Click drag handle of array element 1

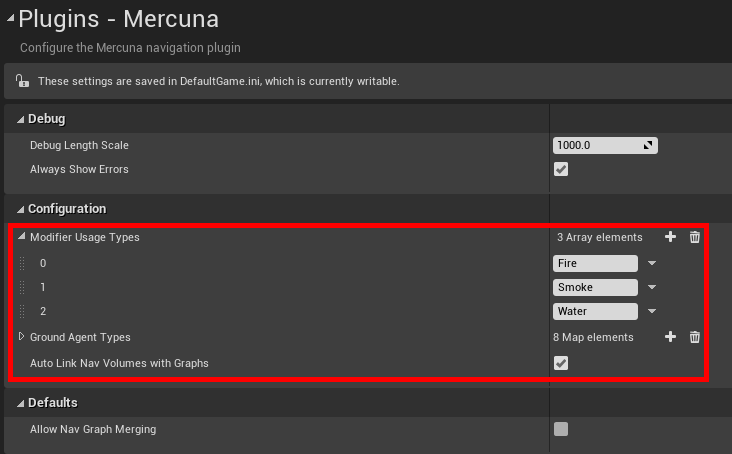point(22,288)
